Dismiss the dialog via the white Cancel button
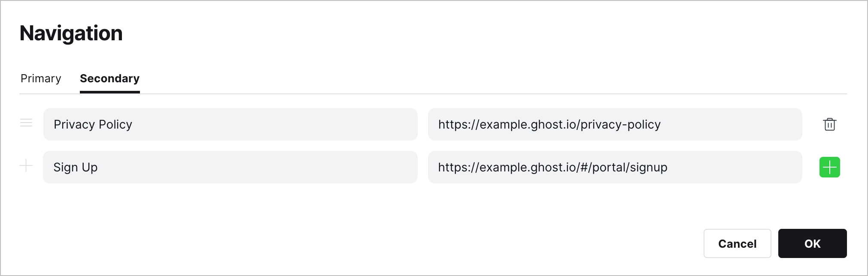This screenshot has height=276, width=868. 737,243
